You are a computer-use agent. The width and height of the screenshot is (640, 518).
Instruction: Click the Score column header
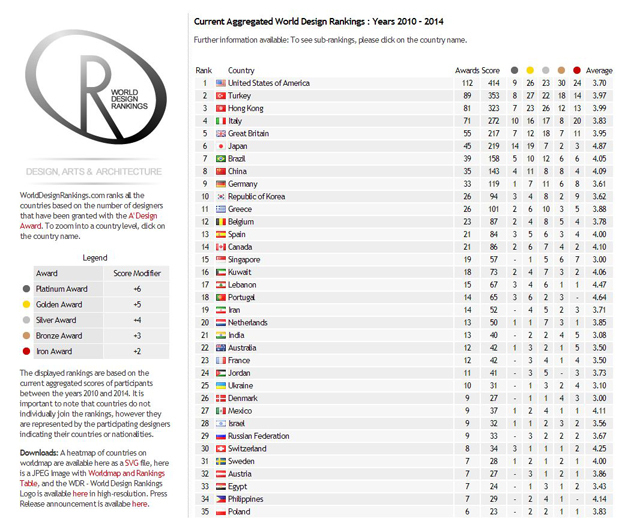click(491, 71)
